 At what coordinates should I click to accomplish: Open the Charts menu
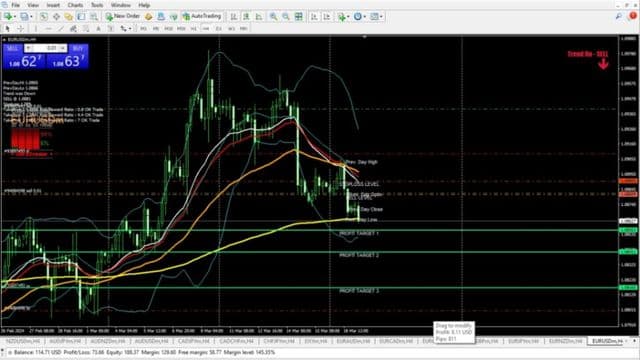(75, 5)
